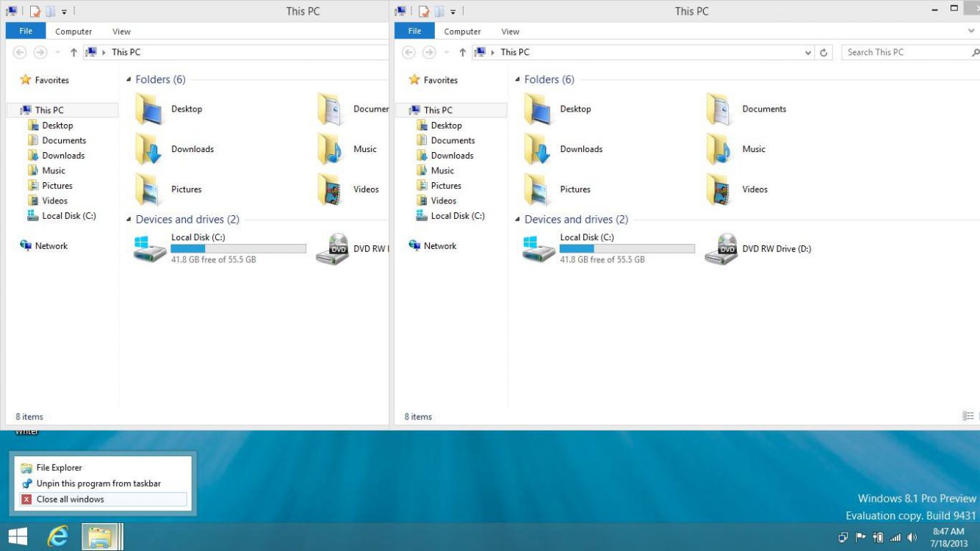Select Local Disk (C:) drive icon in left window
Screen dimensions: 980x551
click(150, 248)
